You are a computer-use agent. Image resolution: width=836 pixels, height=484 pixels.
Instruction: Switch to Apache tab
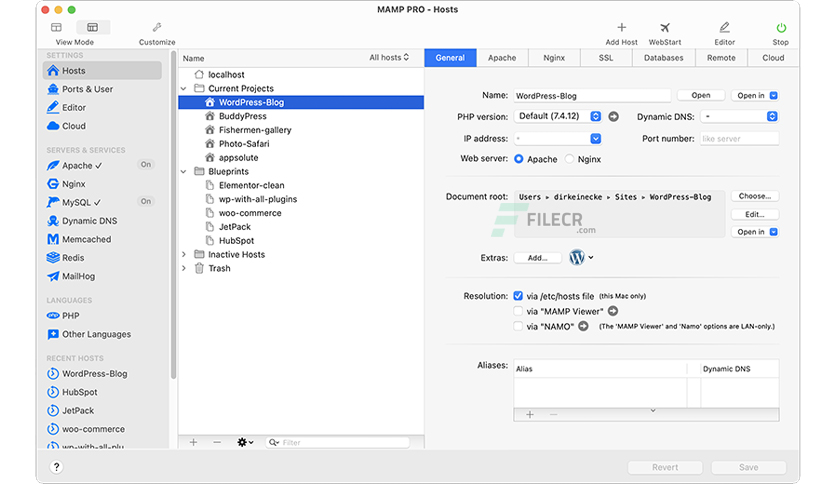[x=502, y=58]
